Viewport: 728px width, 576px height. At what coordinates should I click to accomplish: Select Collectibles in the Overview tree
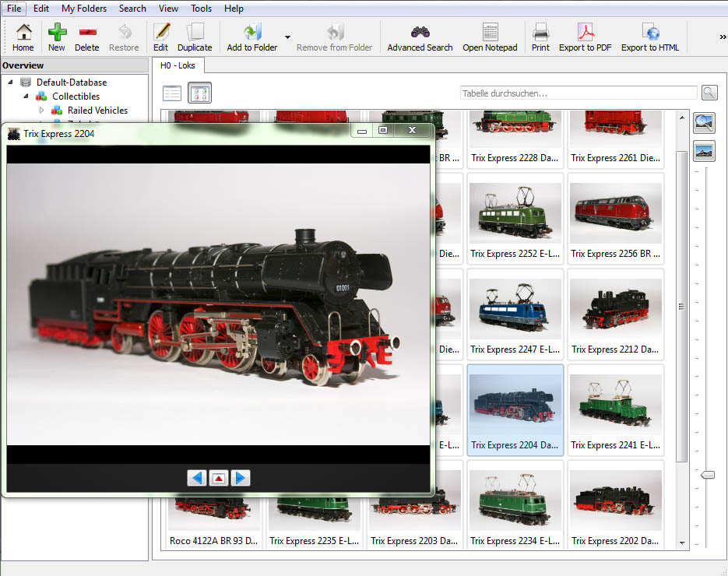[x=76, y=96]
